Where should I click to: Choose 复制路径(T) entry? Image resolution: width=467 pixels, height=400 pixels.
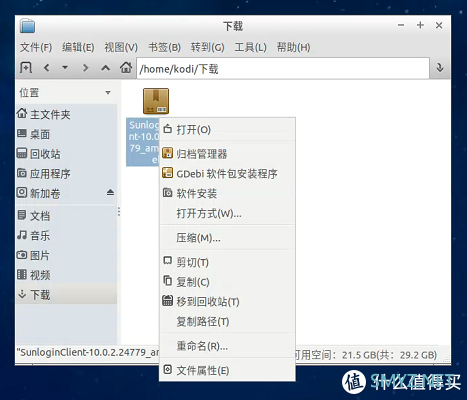pos(227,321)
